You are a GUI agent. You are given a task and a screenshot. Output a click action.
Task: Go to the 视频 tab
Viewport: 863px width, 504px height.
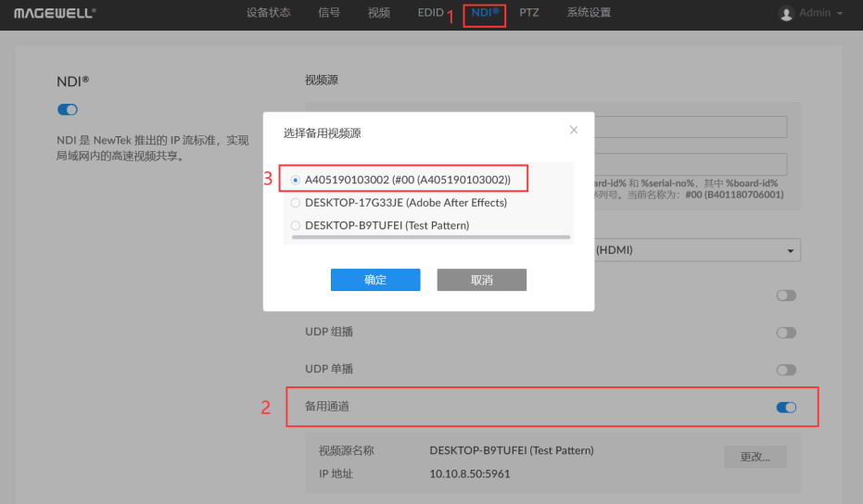click(x=378, y=13)
